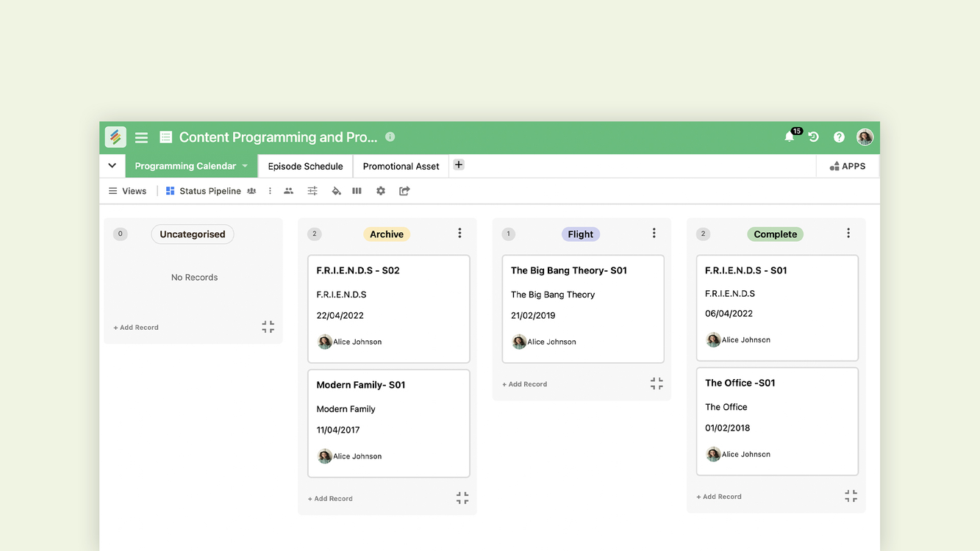Image resolution: width=980 pixels, height=551 pixels.
Task: Expand the chevron left of the tabs
Action: (112, 166)
